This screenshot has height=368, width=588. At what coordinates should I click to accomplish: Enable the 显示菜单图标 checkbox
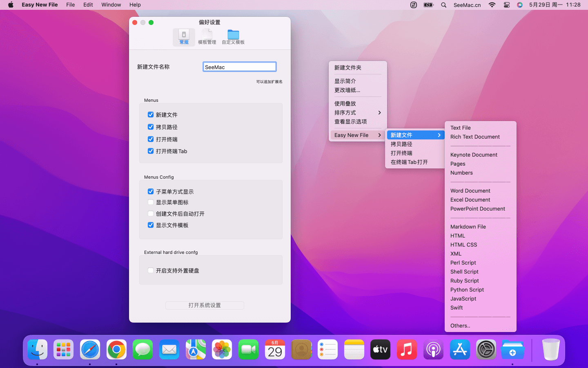pyautogui.click(x=151, y=202)
